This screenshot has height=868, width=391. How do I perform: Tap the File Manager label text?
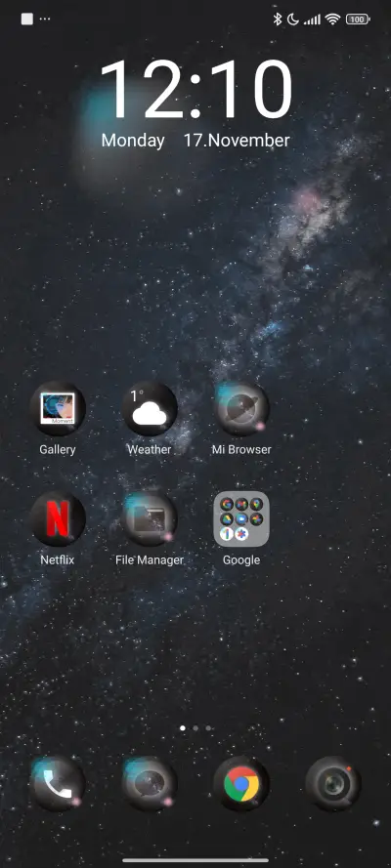150,560
